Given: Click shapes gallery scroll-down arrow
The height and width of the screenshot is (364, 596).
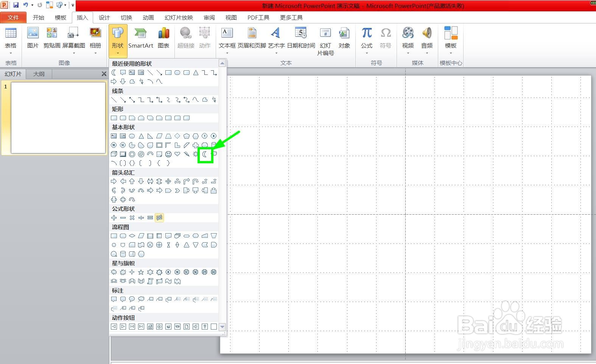Looking at the screenshot, I should coord(223,327).
